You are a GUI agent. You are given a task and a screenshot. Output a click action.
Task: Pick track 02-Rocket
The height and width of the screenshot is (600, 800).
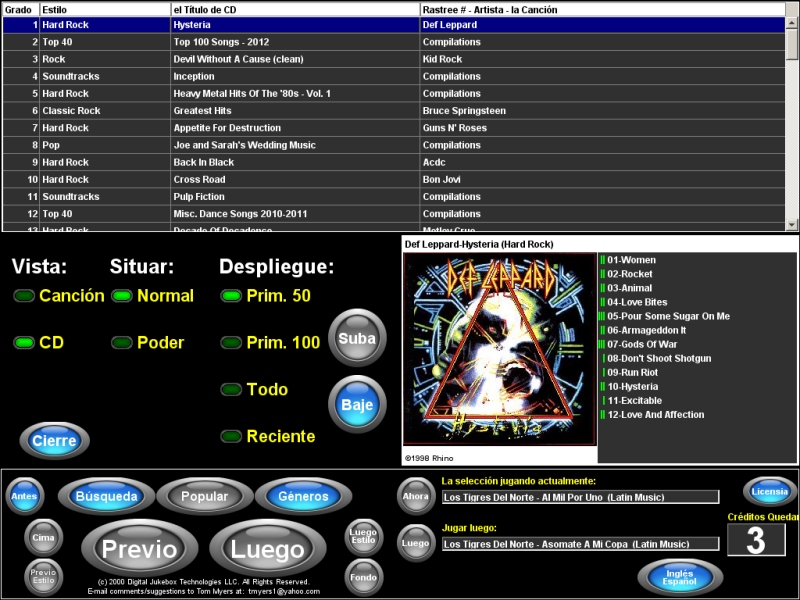click(x=630, y=274)
